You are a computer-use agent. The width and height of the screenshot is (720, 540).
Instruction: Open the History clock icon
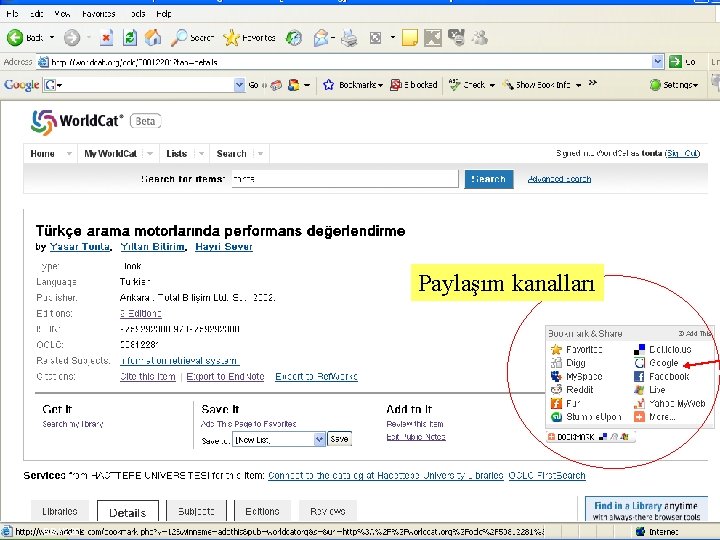pyautogui.click(x=294, y=38)
